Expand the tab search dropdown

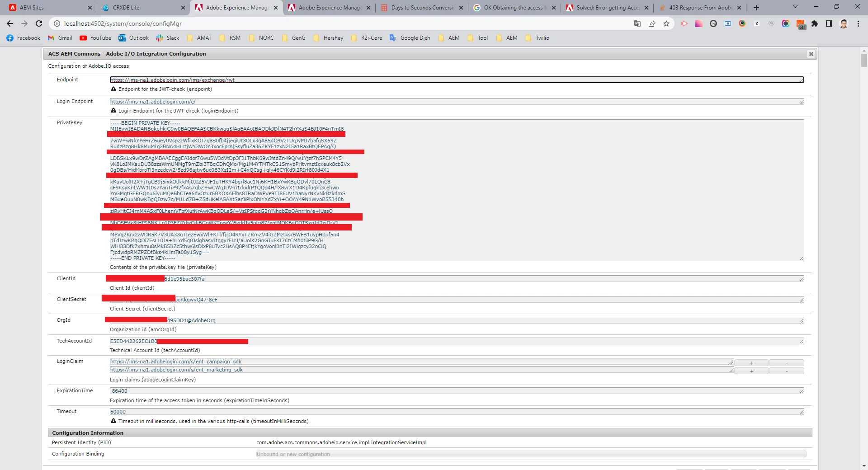click(795, 7)
